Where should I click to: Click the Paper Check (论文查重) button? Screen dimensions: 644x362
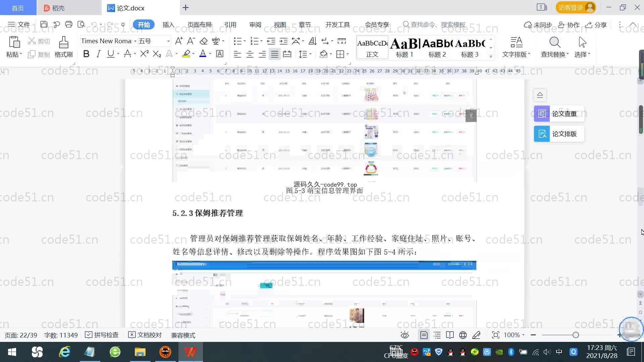click(559, 114)
